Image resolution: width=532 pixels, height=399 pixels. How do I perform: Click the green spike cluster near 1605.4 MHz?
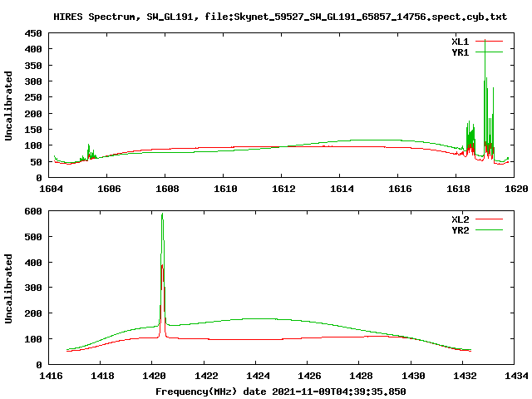coord(90,151)
